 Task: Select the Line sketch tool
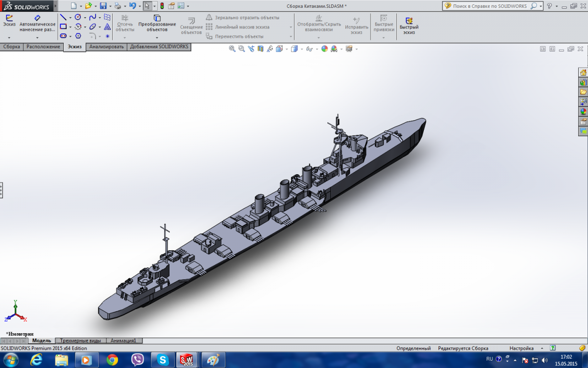pos(63,17)
